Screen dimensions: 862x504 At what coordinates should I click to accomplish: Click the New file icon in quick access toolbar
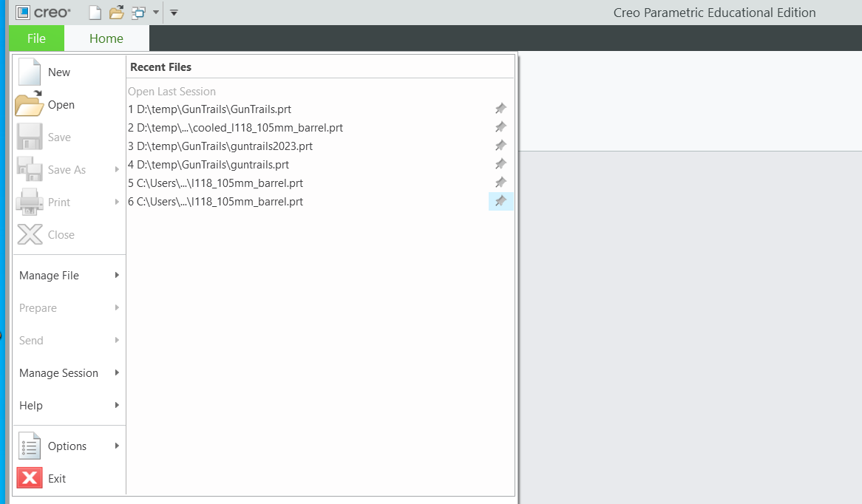[95, 13]
